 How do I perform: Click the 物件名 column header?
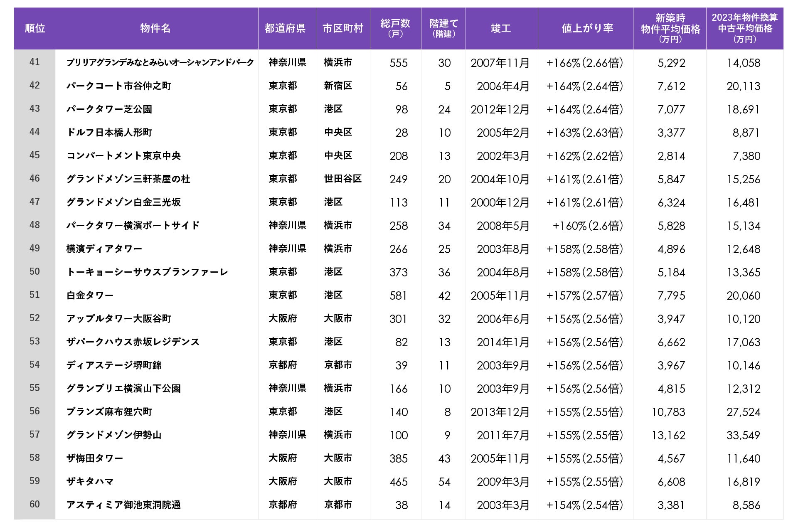click(155, 28)
